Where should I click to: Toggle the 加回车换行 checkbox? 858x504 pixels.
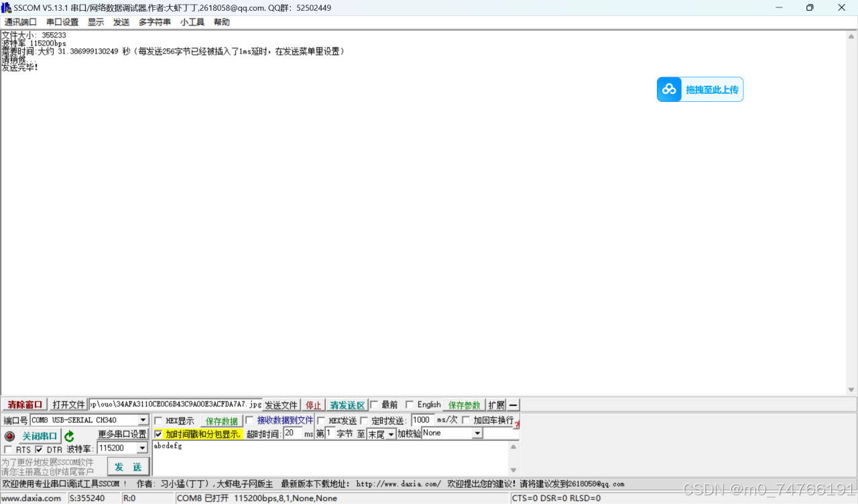click(466, 420)
